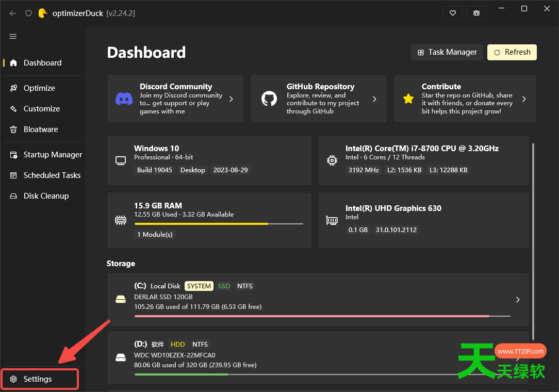Click the Intel(R) UHD Graphics 630 card
Viewport: 559px width, 392px height.
pos(423,220)
